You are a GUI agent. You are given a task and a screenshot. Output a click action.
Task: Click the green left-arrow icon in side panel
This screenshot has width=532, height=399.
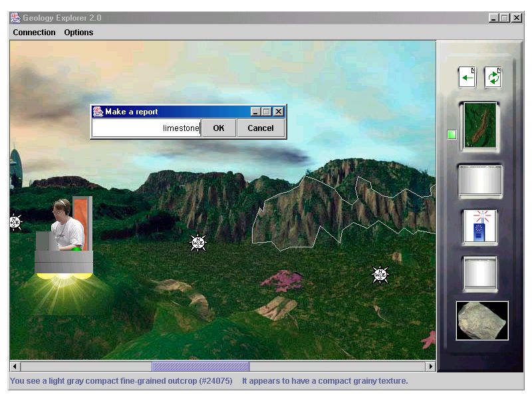[x=467, y=77]
